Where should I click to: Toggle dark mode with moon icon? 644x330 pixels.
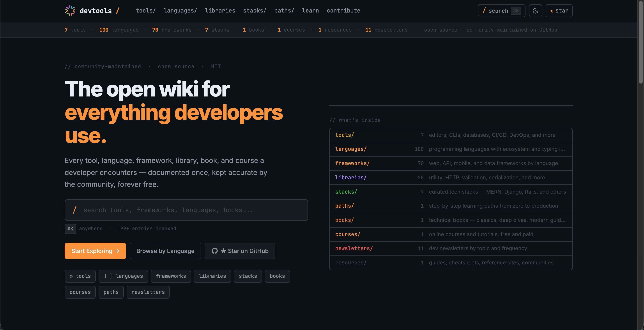point(535,11)
